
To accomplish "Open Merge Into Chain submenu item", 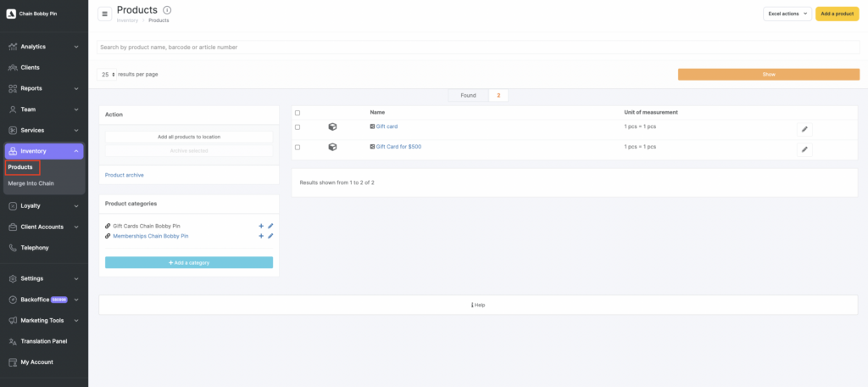I will pos(31,182).
